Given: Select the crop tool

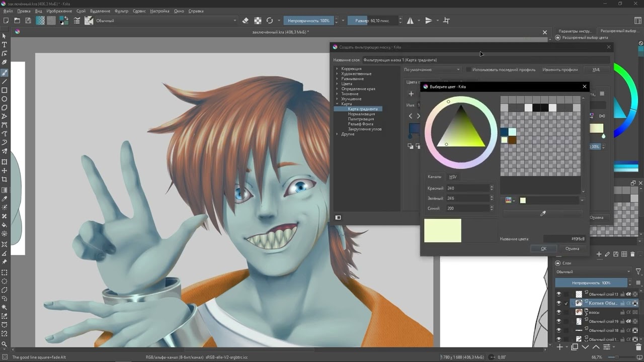Looking at the screenshot, I should point(5,179).
